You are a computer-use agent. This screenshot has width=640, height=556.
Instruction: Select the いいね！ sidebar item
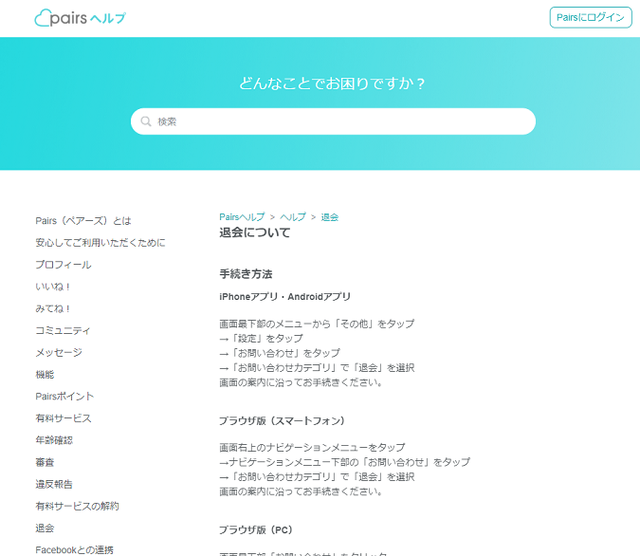(53, 287)
